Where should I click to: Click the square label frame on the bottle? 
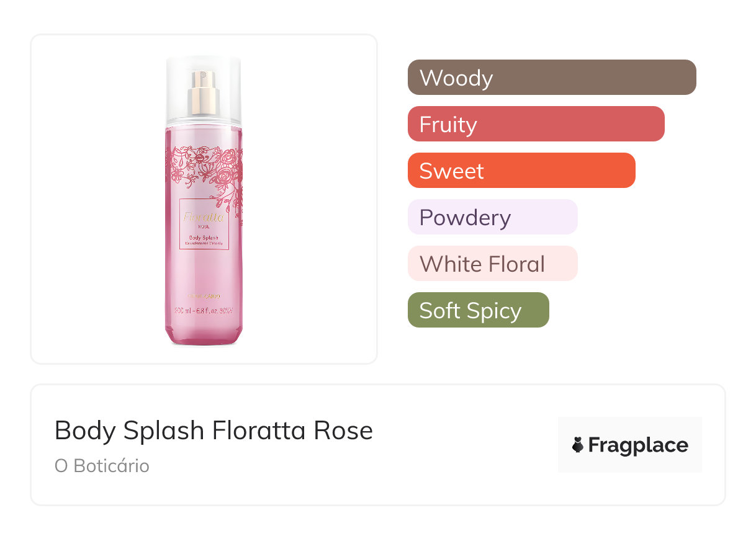tap(180, 225)
